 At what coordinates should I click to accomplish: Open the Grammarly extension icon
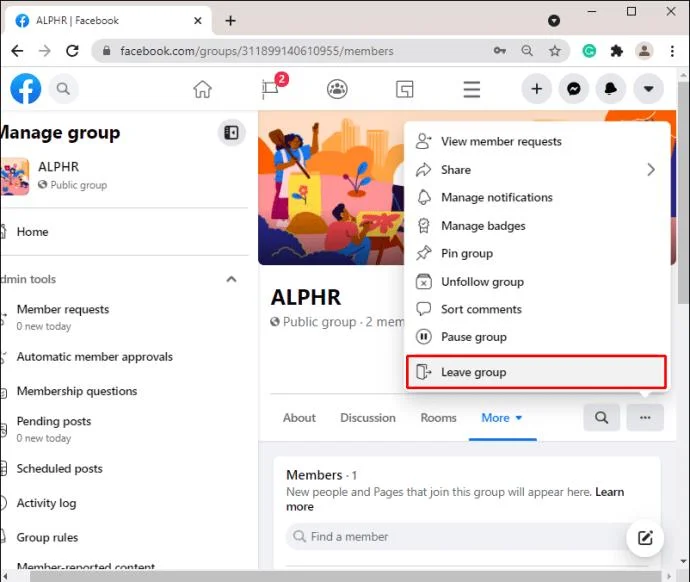point(589,51)
